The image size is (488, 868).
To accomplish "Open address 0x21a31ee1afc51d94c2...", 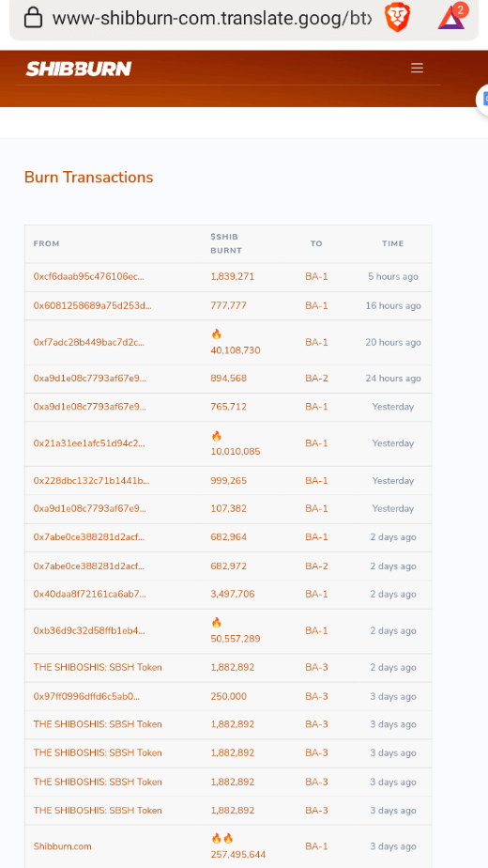I will [x=90, y=443].
